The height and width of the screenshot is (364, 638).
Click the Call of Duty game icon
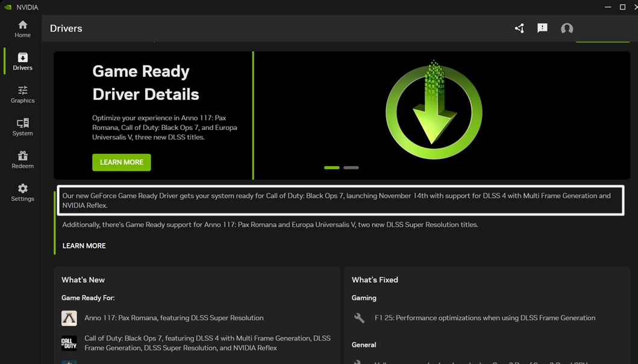tap(69, 344)
